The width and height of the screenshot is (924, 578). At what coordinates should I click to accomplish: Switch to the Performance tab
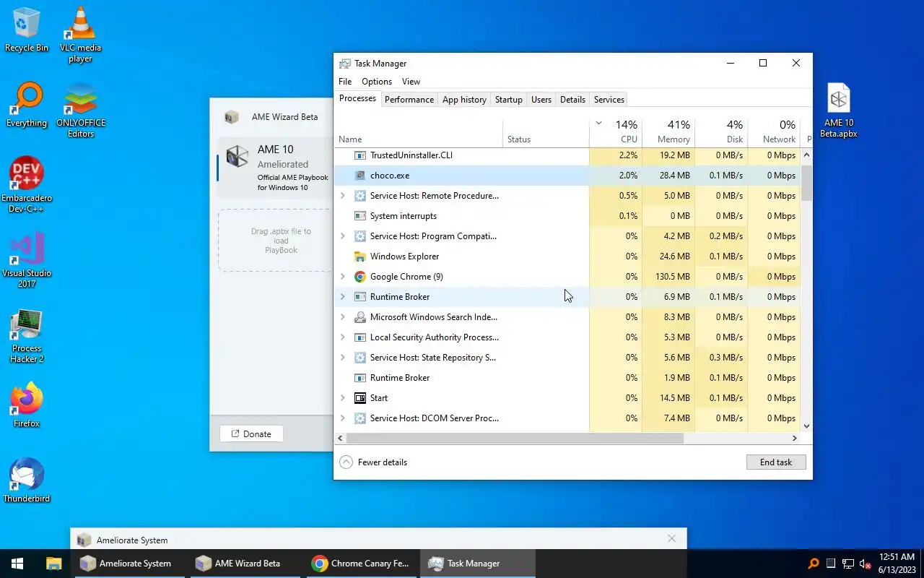[409, 100]
